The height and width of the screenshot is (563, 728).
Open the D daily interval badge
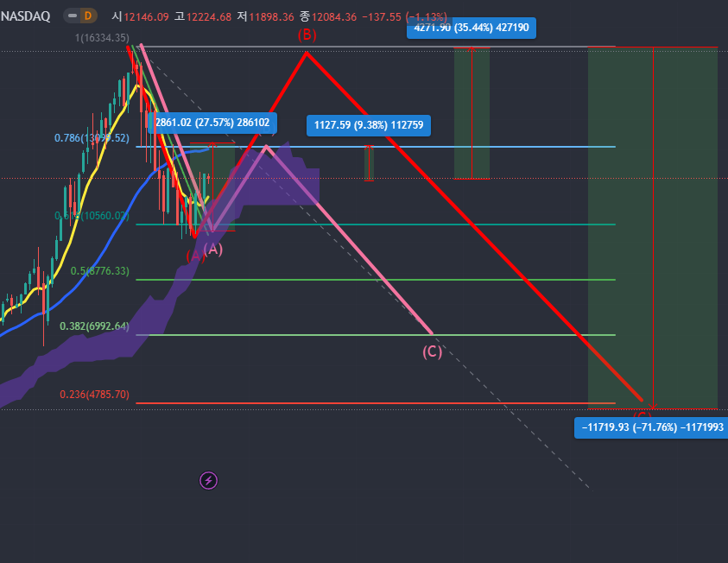coord(88,16)
